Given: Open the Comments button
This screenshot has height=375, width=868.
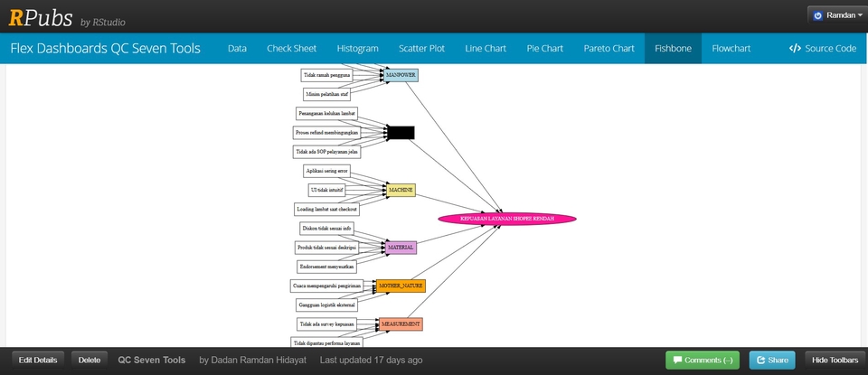Looking at the screenshot, I should click(x=703, y=360).
